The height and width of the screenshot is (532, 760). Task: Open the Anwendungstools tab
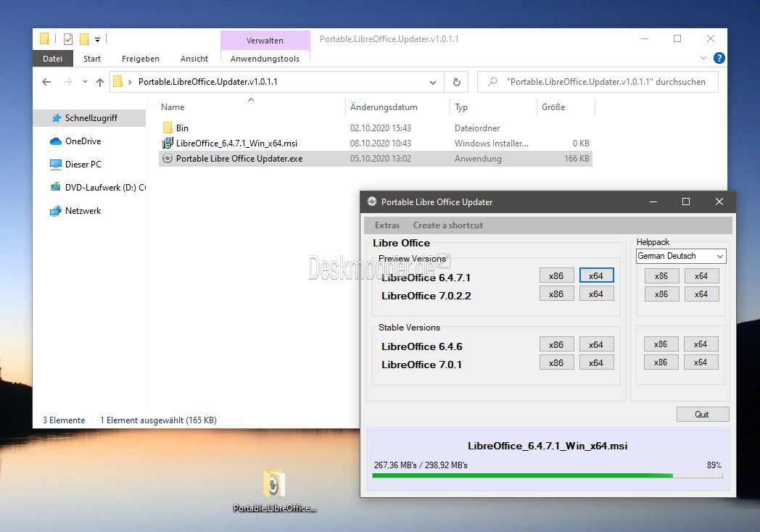(265, 59)
